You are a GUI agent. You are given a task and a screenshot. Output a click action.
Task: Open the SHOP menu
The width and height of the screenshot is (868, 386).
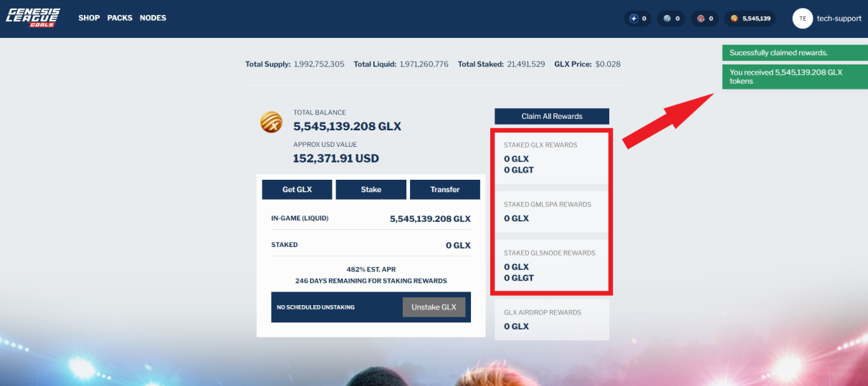coord(89,18)
